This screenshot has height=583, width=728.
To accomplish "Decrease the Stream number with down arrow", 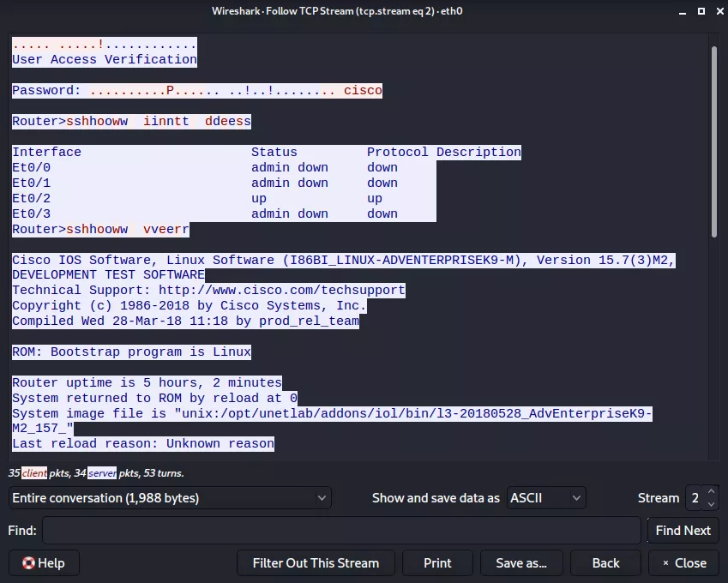I will 711,503.
